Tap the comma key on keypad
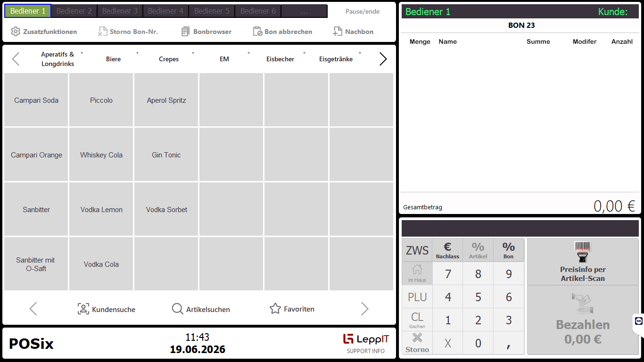The width and height of the screenshot is (644, 362). pos(509,343)
